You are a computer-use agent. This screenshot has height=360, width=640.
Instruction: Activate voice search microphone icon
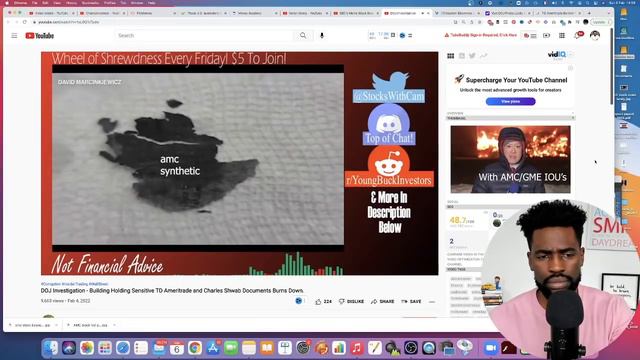coord(322,36)
